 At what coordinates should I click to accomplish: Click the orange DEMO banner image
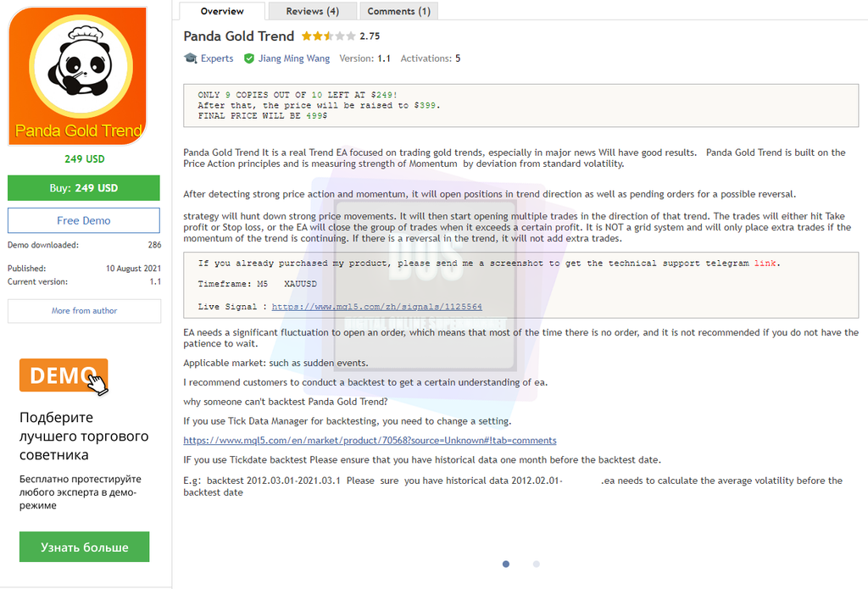[x=64, y=376]
